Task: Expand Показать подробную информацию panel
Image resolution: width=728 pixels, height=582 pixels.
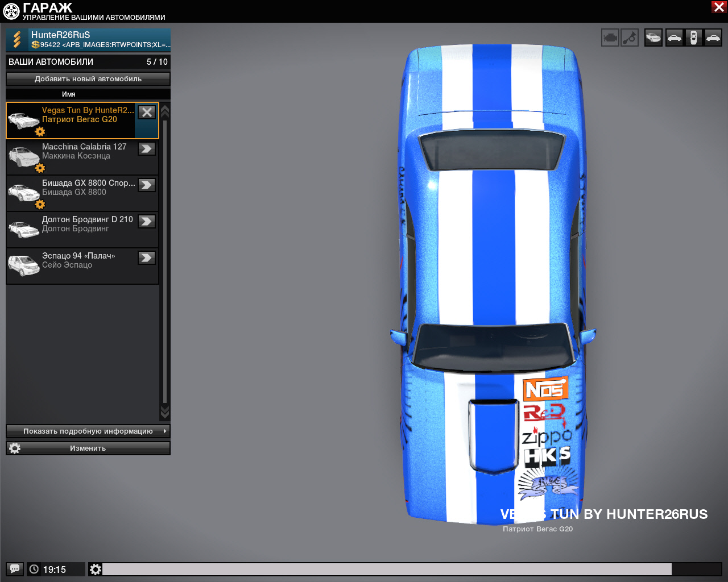Action: click(88, 431)
